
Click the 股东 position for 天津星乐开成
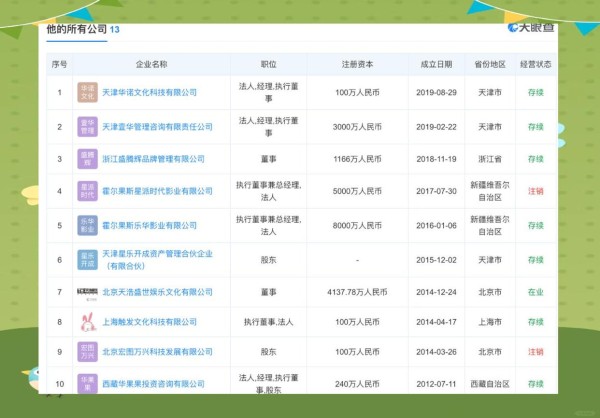pos(269,260)
